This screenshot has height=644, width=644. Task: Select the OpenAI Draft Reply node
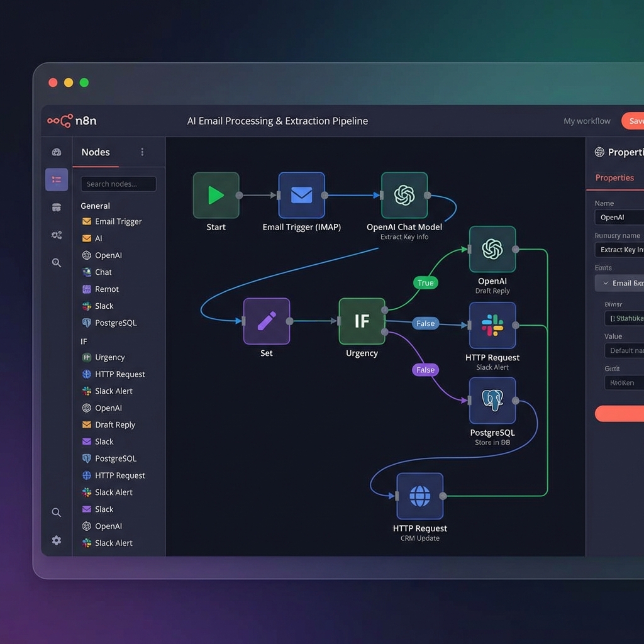(492, 249)
